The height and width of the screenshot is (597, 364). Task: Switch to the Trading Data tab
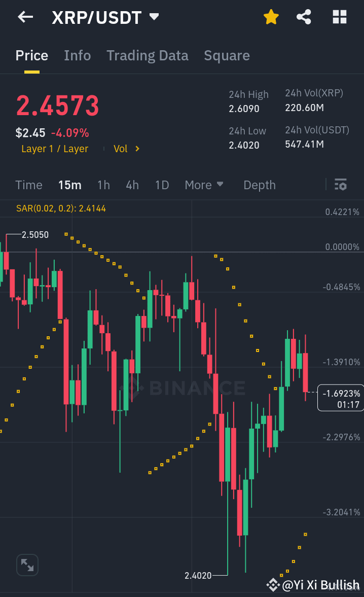(x=148, y=55)
